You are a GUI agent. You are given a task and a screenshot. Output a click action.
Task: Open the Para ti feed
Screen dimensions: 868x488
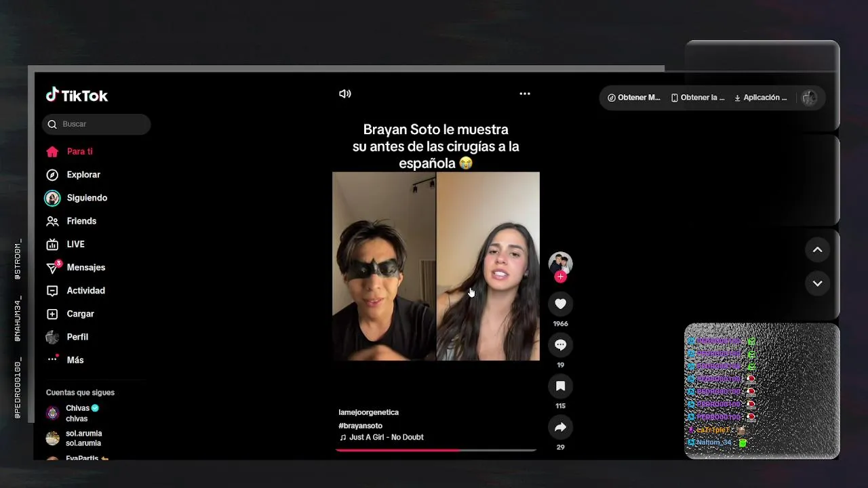[x=79, y=152]
